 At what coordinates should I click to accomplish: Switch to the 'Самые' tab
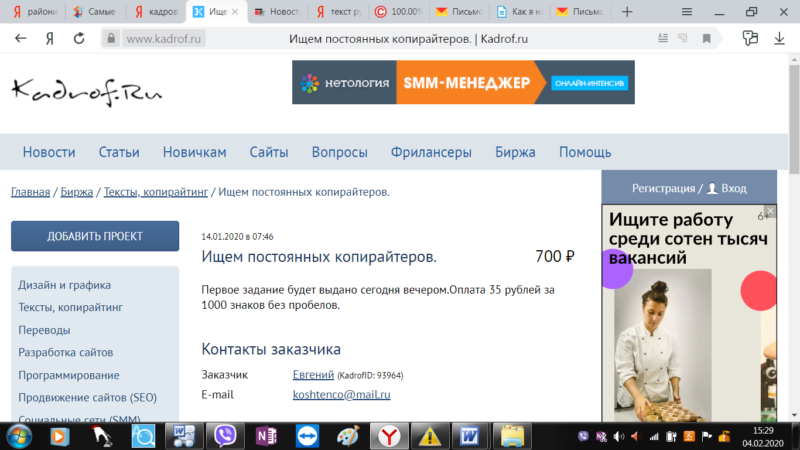tap(95, 12)
